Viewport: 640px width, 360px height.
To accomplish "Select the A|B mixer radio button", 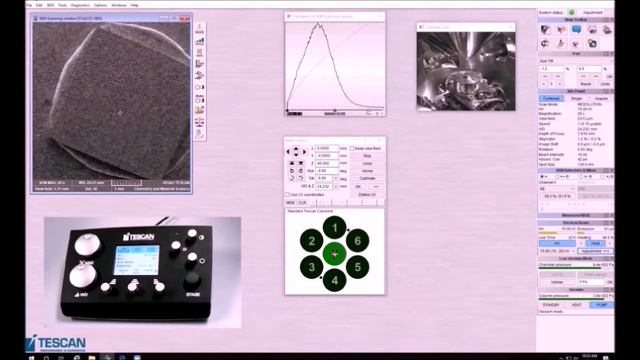I will 602,177.
